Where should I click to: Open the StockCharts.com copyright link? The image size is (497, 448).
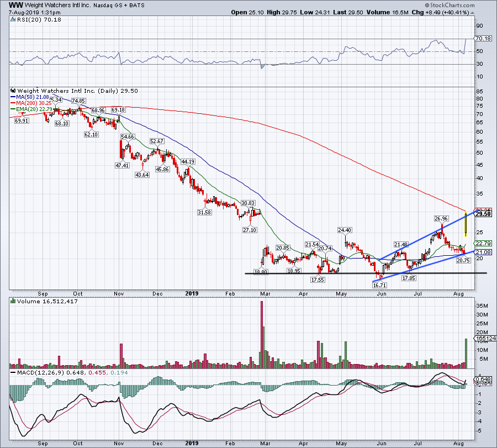[450, 5]
